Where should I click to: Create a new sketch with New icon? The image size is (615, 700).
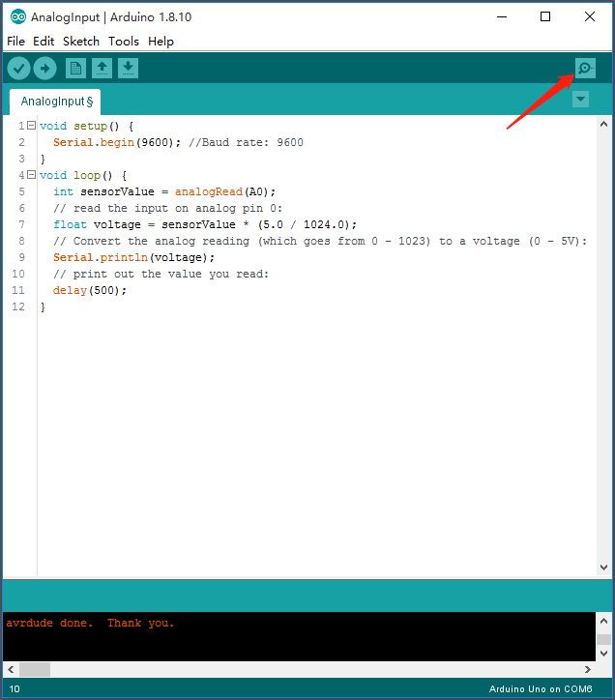click(x=75, y=69)
